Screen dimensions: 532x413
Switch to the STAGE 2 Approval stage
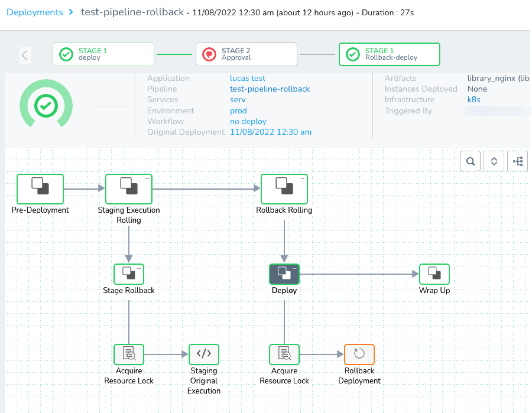point(246,54)
